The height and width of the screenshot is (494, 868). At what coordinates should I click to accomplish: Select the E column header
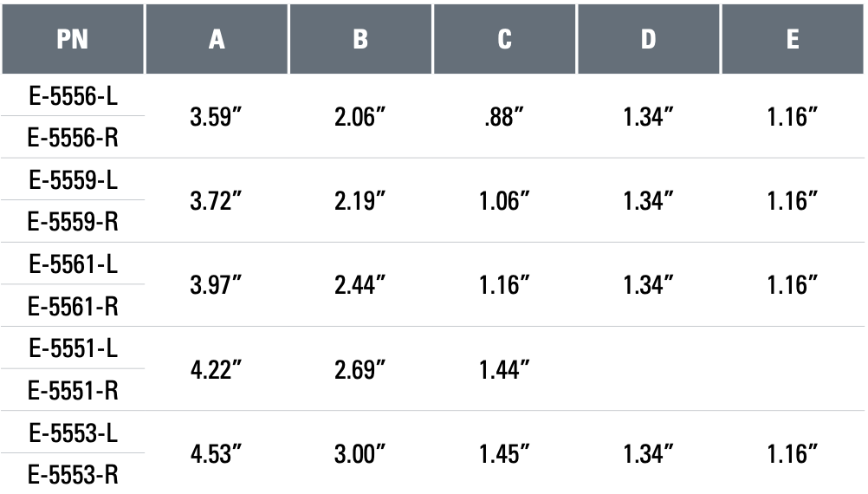tap(793, 39)
